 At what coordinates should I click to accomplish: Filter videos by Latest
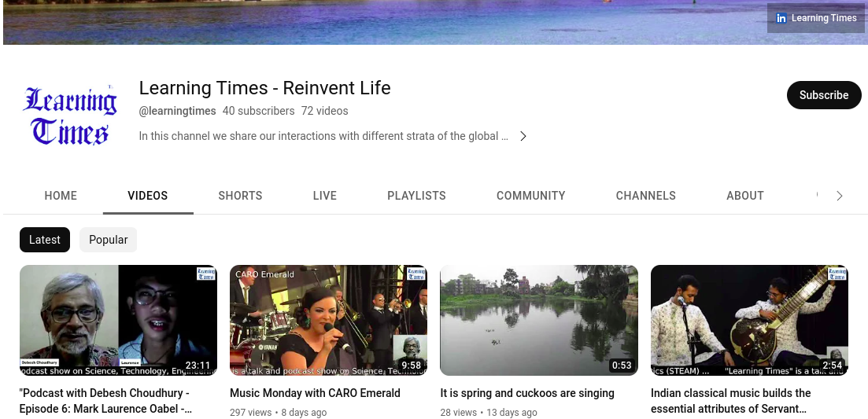point(45,240)
